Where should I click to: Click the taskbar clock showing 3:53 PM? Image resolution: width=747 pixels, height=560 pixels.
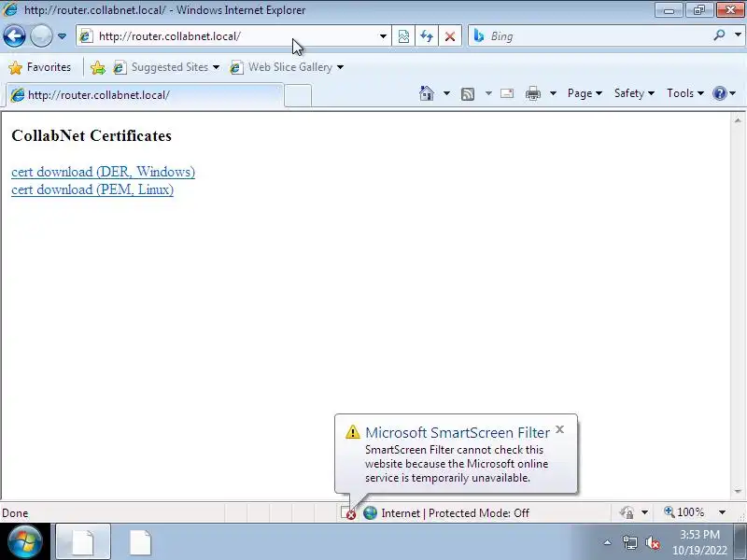pos(699,542)
